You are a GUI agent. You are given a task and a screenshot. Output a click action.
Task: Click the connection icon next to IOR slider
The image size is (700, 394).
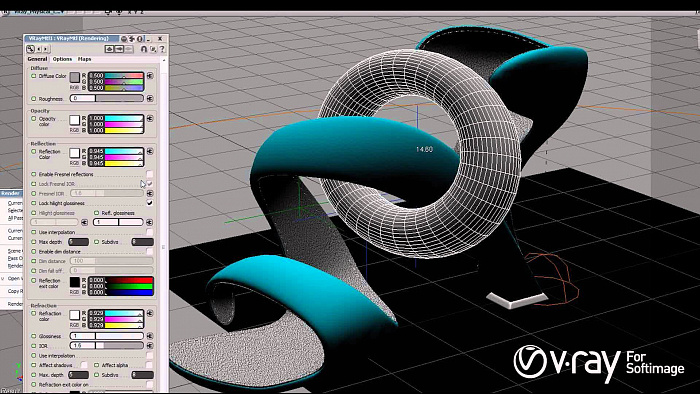[x=150, y=345]
